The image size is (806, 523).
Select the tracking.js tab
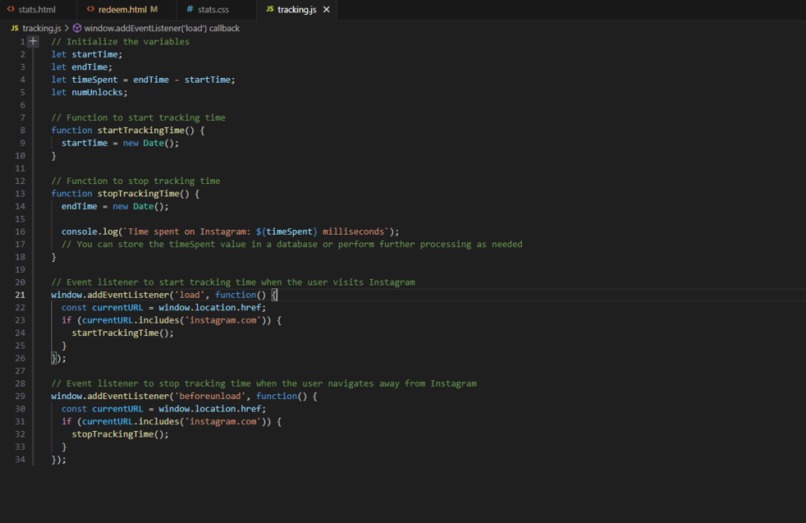pos(297,9)
